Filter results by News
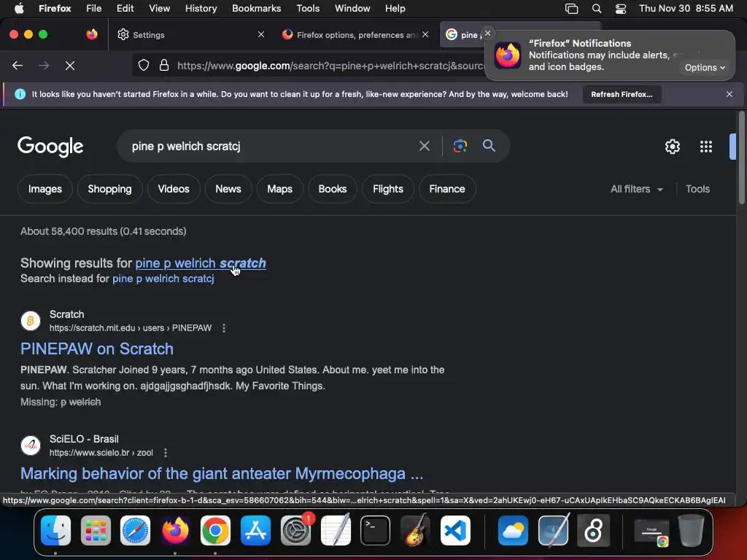The height and width of the screenshot is (560, 747). [x=228, y=189]
